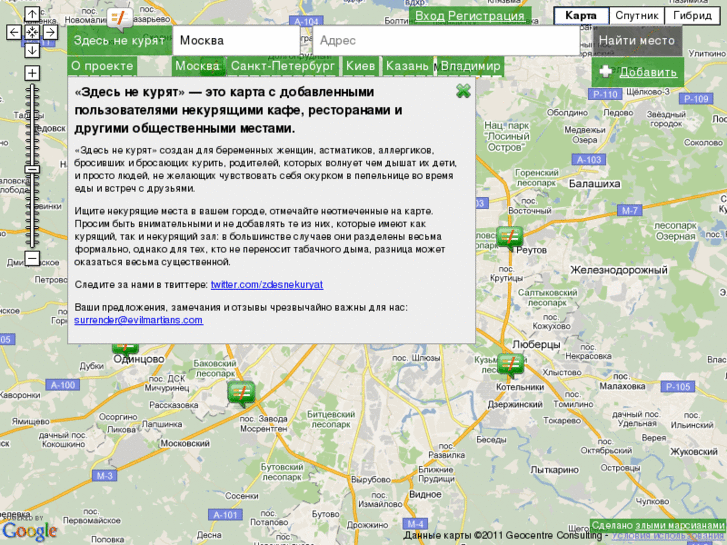
Task: Select the Киев city tab
Action: click(x=360, y=66)
